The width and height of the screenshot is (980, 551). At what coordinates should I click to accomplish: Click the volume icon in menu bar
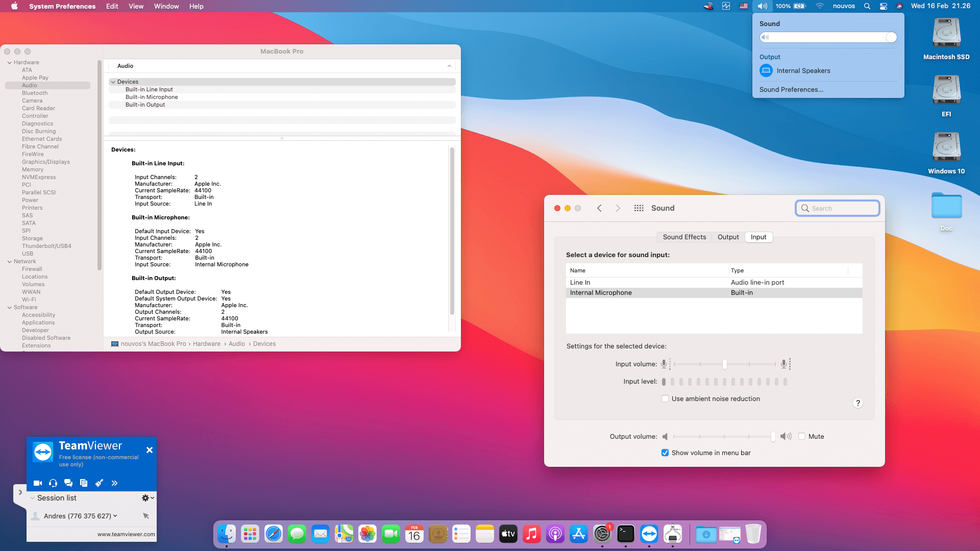[762, 6]
